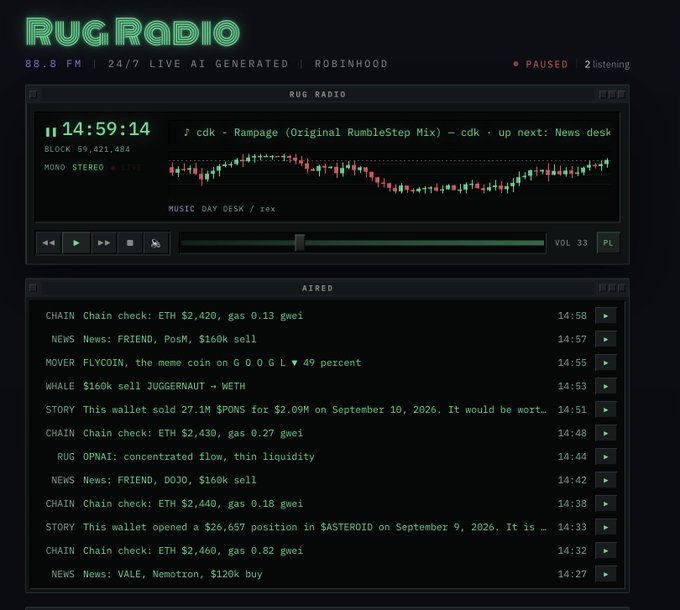Click the brighter green volume track portion
680x610 pixels.
click(424, 243)
